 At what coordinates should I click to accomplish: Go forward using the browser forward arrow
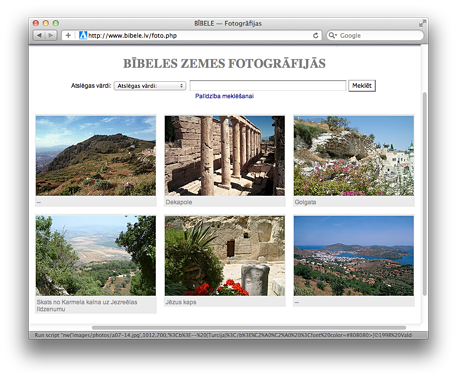50,35
